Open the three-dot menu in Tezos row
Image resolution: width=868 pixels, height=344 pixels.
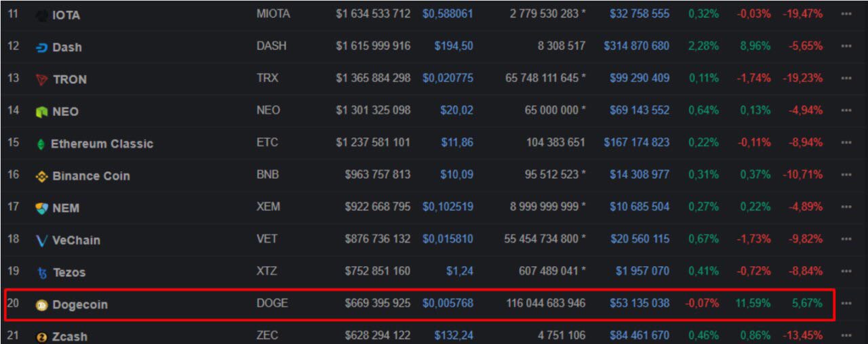pyautogui.click(x=846, y=271)
